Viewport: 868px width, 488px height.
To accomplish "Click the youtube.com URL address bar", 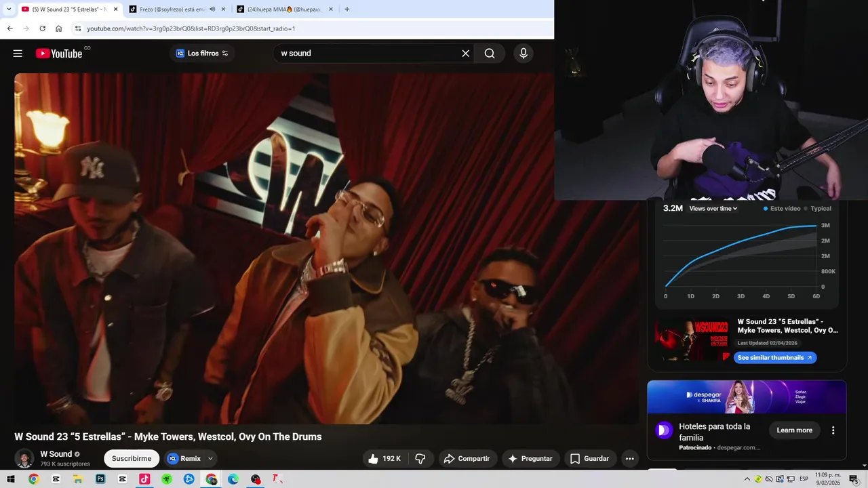I will pos(313,28).
